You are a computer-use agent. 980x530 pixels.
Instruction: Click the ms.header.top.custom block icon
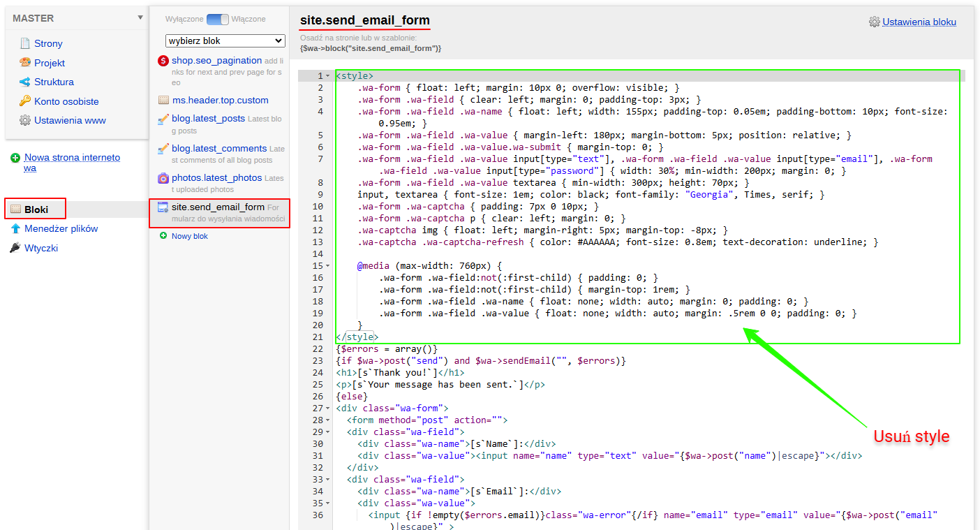coord(163,101)
